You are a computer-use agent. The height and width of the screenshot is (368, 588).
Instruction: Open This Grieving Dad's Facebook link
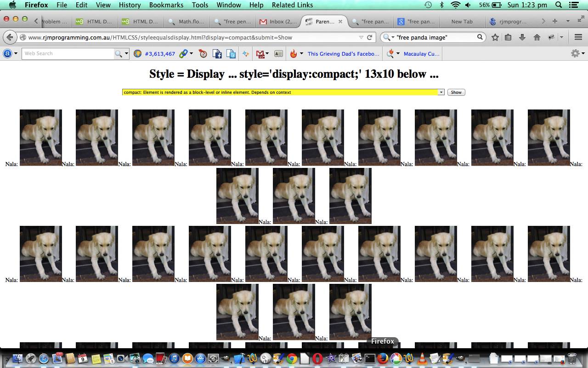[343, 54]
